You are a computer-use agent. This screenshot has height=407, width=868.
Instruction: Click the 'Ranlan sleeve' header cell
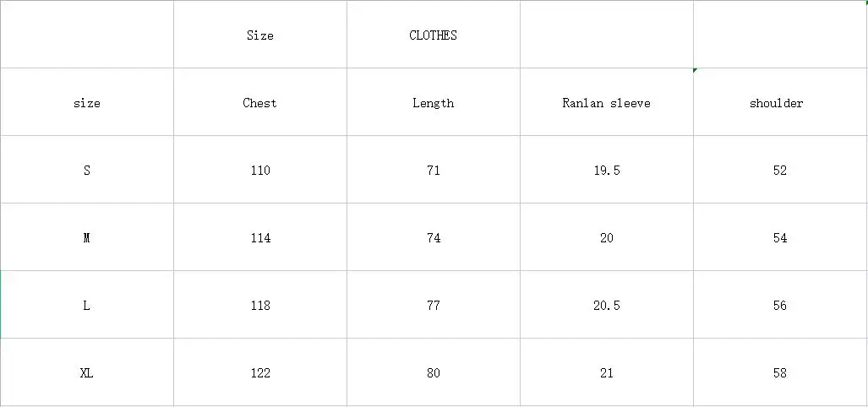click(x=606, y=103)
